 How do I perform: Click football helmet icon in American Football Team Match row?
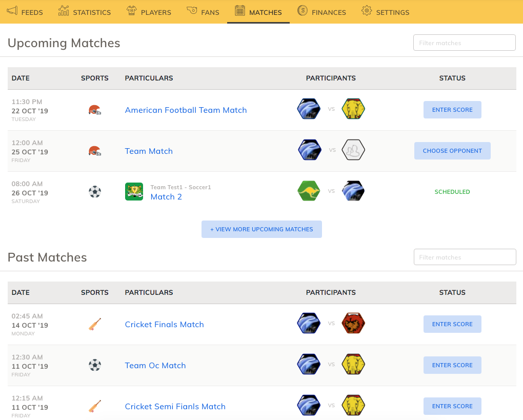[95, 110]
